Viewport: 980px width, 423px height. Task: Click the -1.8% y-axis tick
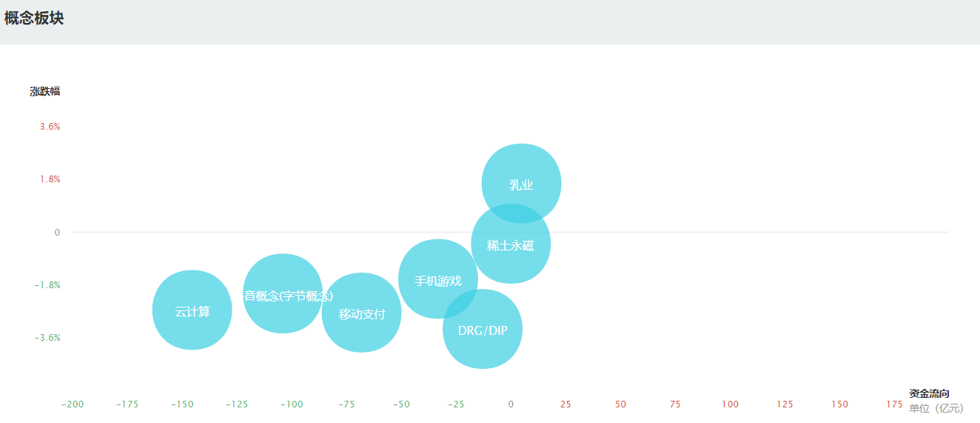pyautogui.click(x=47, y=285)
